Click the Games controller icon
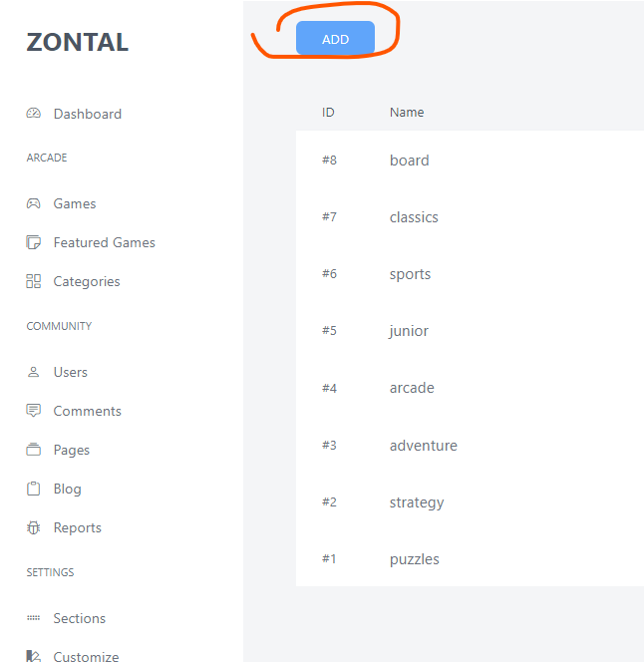 pyautogui.click(x=34, y=203)
